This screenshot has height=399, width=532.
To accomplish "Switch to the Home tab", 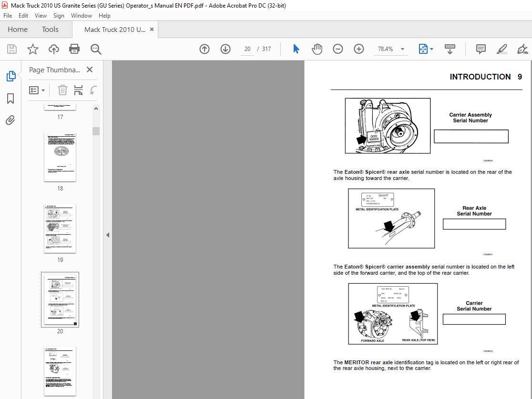I will click(x=18, y=30).
